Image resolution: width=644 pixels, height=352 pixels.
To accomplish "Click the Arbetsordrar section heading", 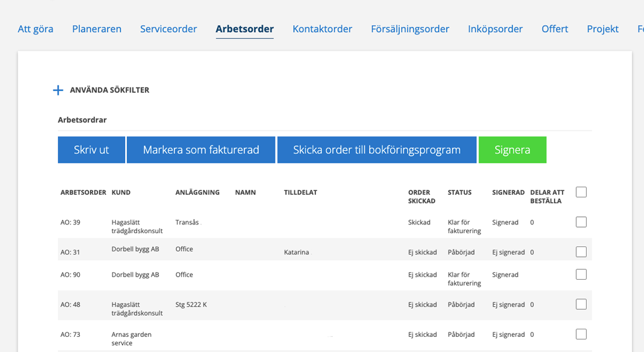I will click(x=82, y=120).
